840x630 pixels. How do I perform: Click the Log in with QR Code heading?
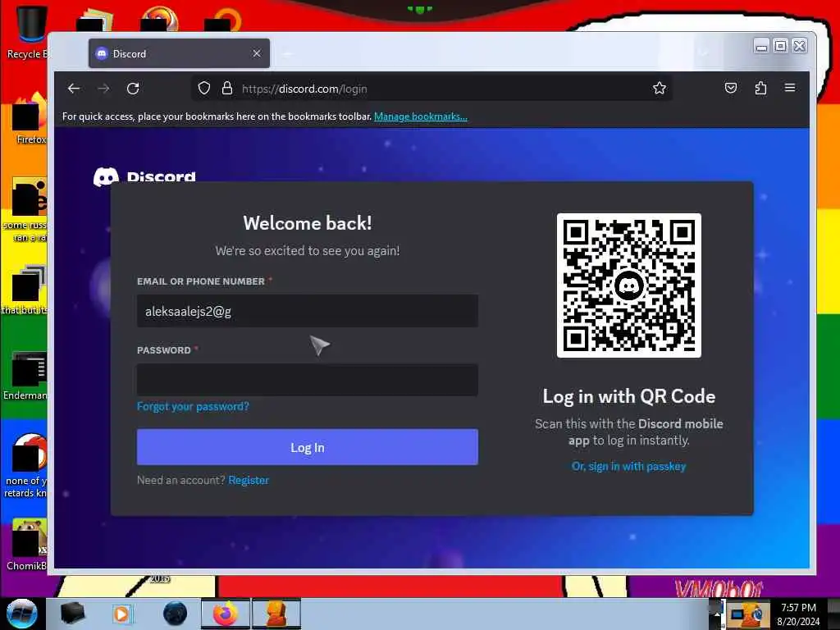click(629, 396)
